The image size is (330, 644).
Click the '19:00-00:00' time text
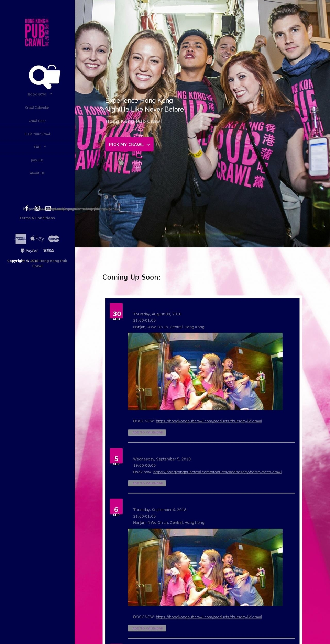(x=144, y=465)
